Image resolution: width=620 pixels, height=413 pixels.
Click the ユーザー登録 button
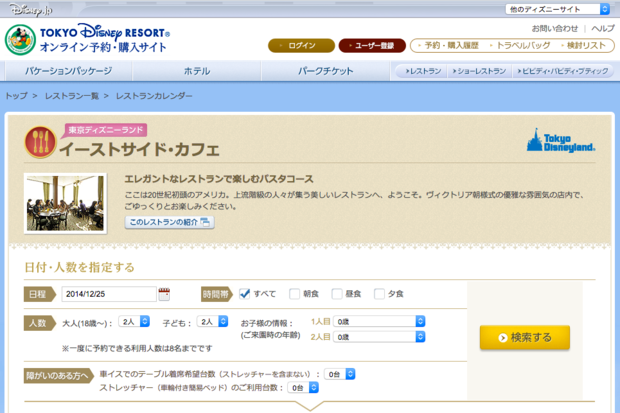coord(372,45)
